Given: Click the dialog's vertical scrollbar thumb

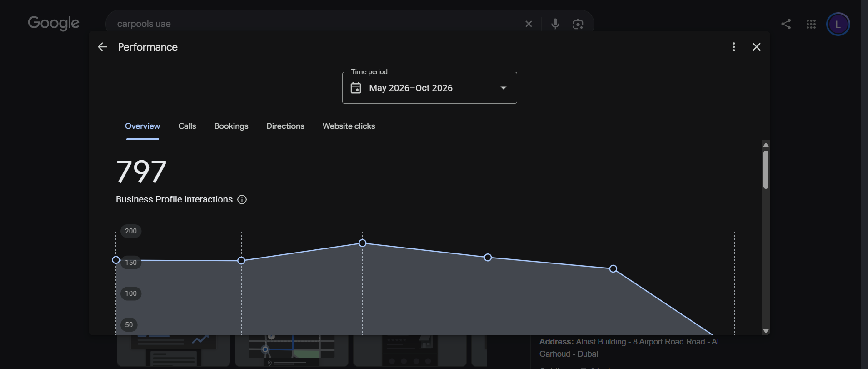Looking at the screenshot, I should pyautogui.click(x=766, y=169).
